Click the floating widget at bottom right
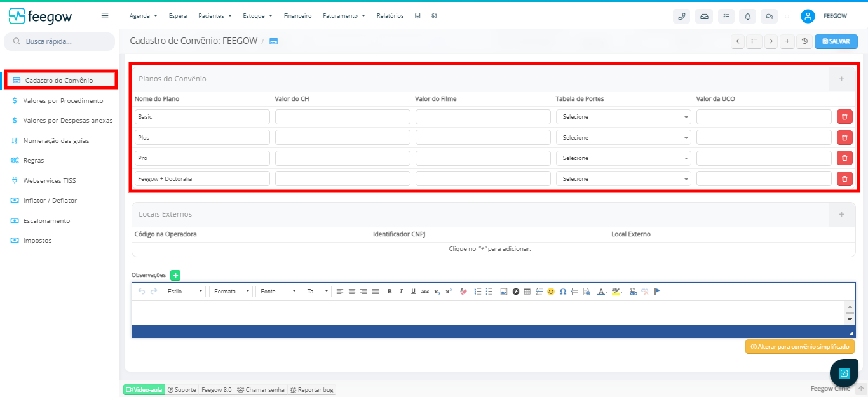868x397 pixels. coord(844,373)
